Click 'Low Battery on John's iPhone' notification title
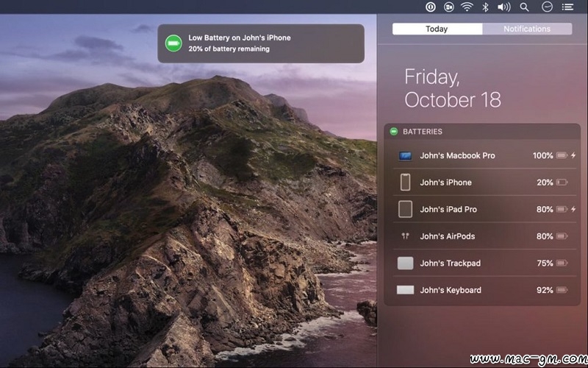This screenshot has height=368, width=588. click(x=240, y=38)
